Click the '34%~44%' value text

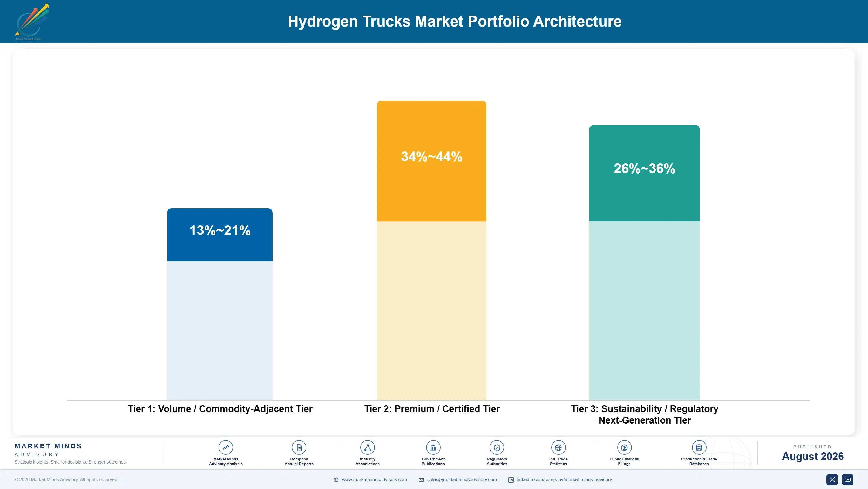(431, 156)
